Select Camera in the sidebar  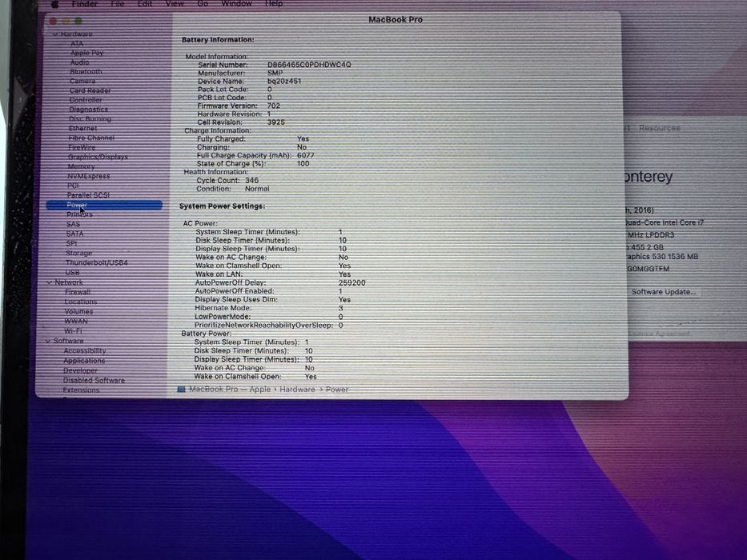point(82,81)
